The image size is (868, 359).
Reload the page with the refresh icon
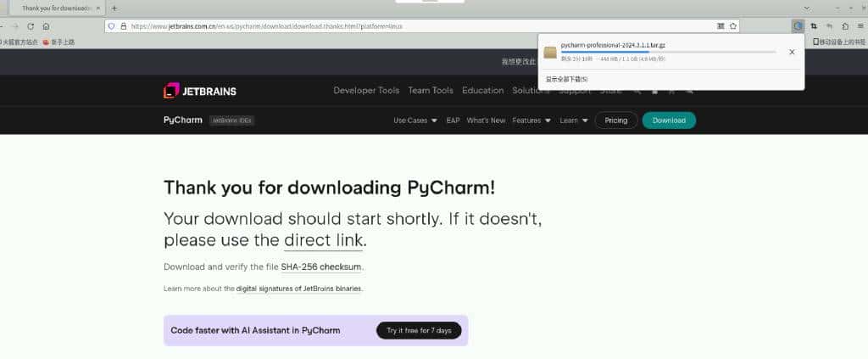(31, 26)
